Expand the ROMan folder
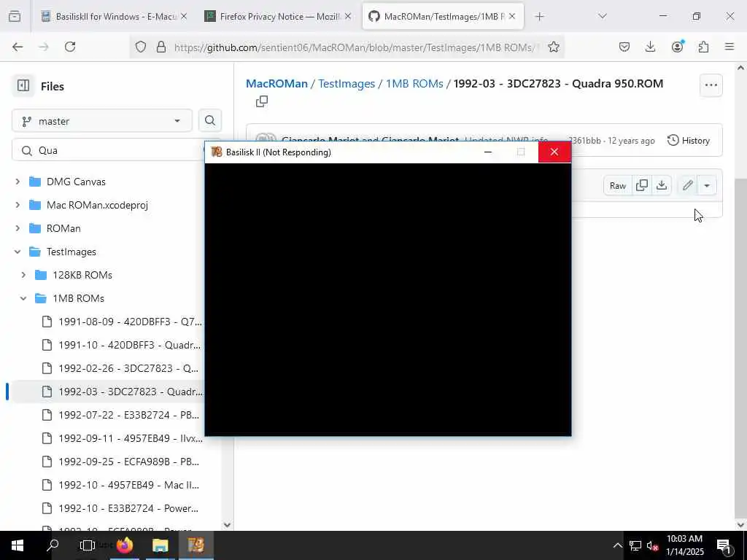The image size is (747, 560). point(18,228)
